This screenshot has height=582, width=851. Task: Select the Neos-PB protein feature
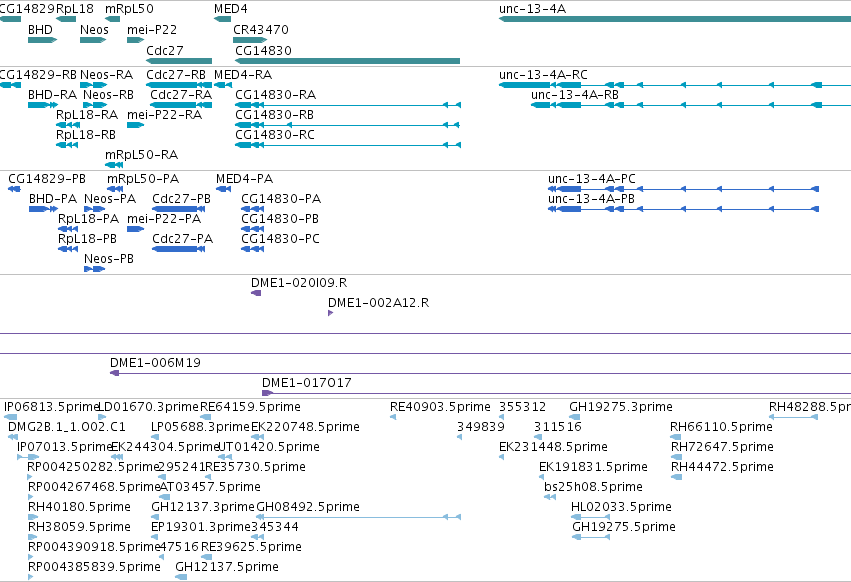(94, 269)
